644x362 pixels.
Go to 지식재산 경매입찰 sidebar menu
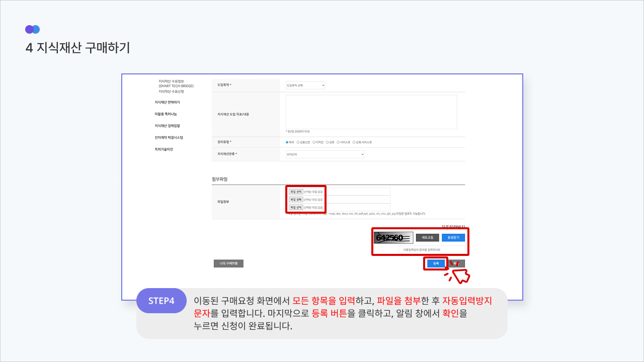167,126
